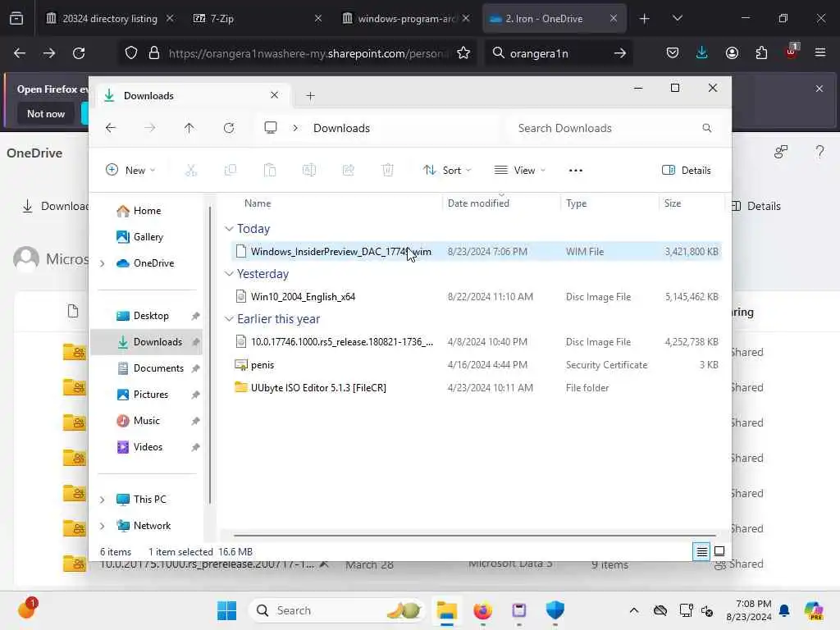Add a new File Explorer tab

click(310, 96)
